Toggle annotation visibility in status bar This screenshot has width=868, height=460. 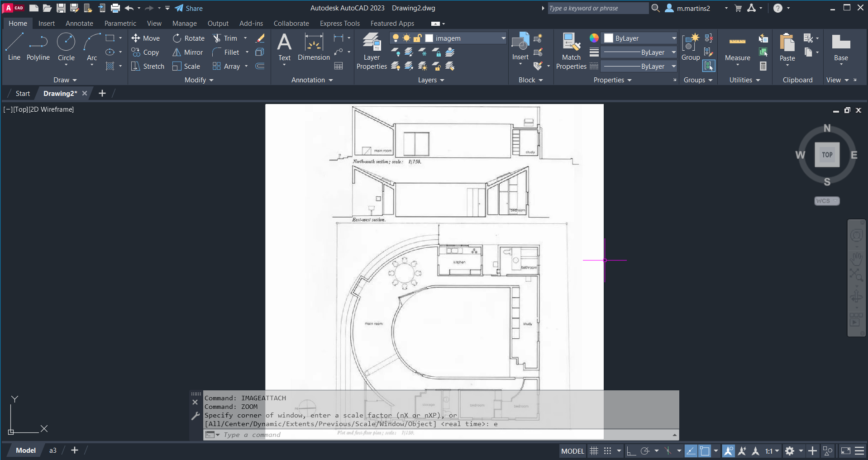(728, 451)
